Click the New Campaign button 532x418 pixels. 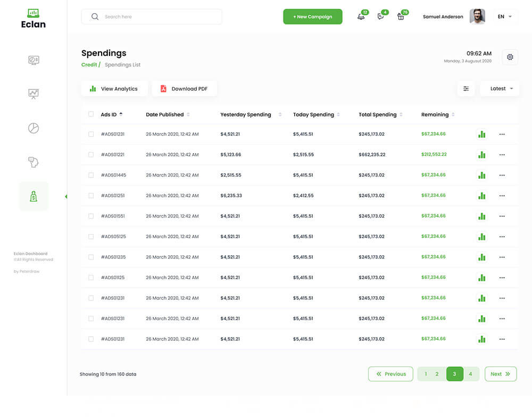[313, 16]
